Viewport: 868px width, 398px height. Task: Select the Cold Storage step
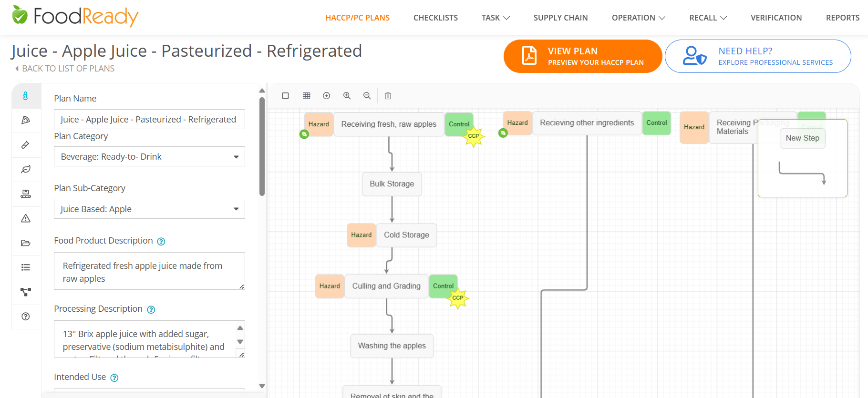(x=407, y=235)
